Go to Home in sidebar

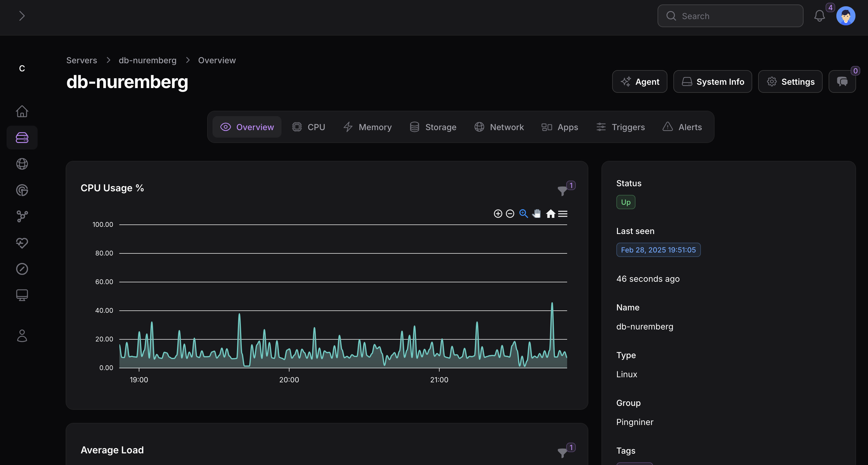click(x=22, y=111)
